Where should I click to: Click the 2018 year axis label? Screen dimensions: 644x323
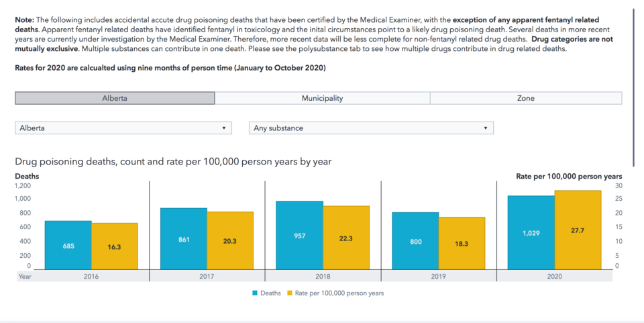(323, 277)
